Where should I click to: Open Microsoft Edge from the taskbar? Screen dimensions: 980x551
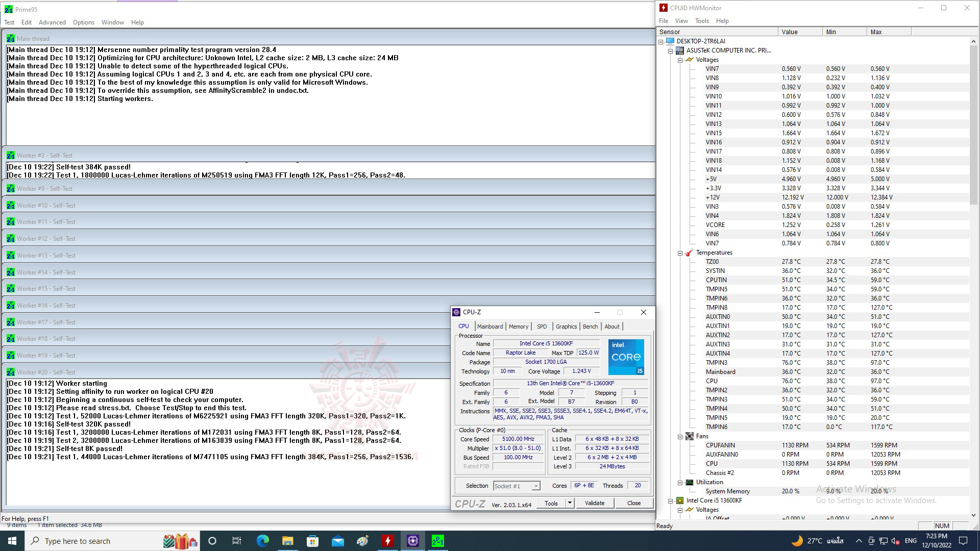[263, 541]
